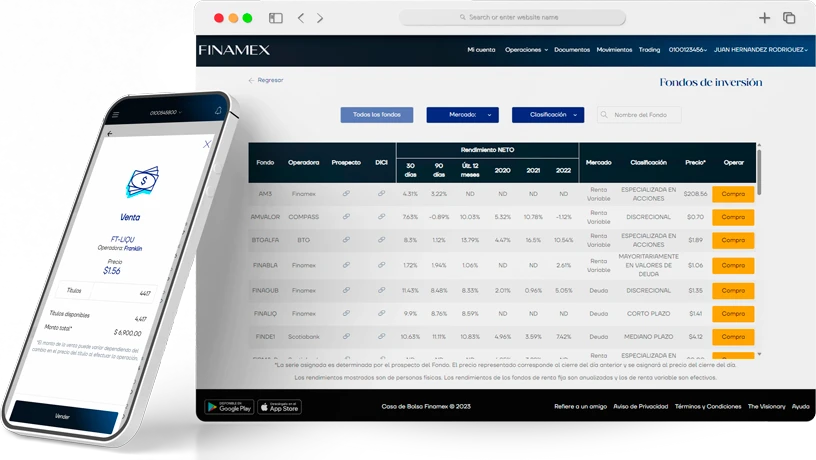Click Compra for the FINABLA fund

pyautogui.click(x=733, y=265)
